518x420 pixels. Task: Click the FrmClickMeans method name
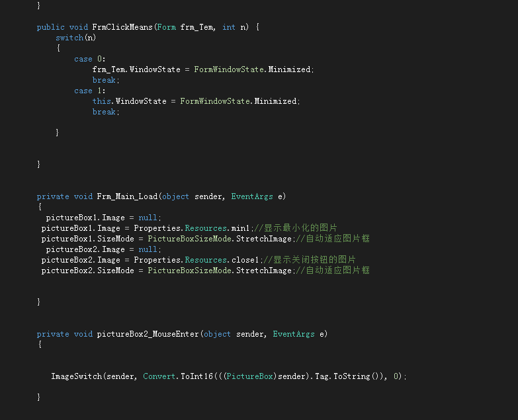click(x=122, y=27)
